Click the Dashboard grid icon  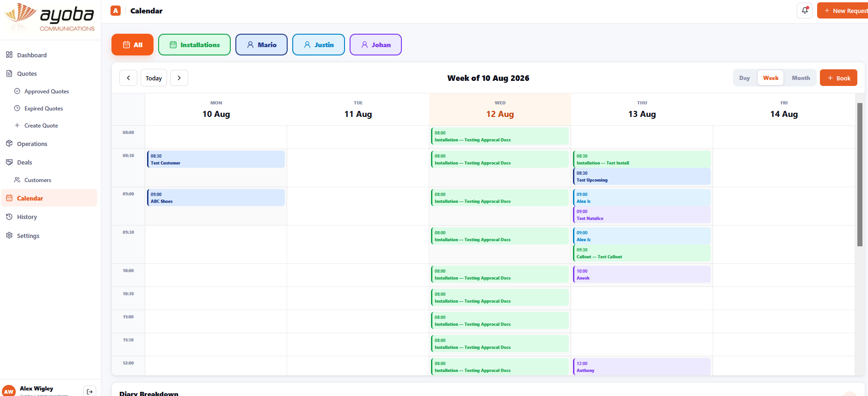coord(9,55)
